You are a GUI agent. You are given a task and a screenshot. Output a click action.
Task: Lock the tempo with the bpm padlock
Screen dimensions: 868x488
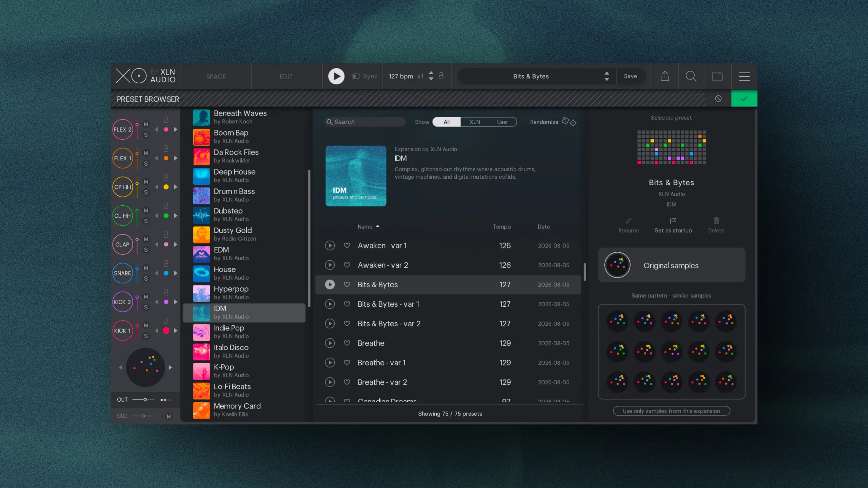(x=441, y=76)
